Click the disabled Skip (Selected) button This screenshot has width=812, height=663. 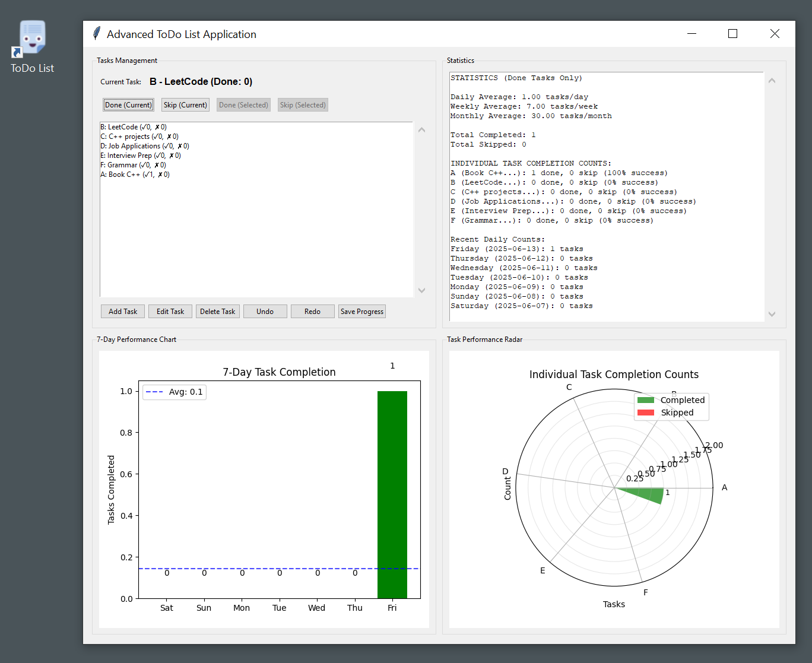(303, 104)
